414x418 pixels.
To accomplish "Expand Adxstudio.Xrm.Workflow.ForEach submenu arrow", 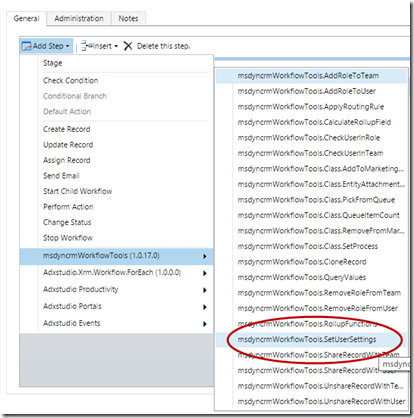I will point(205,273).
